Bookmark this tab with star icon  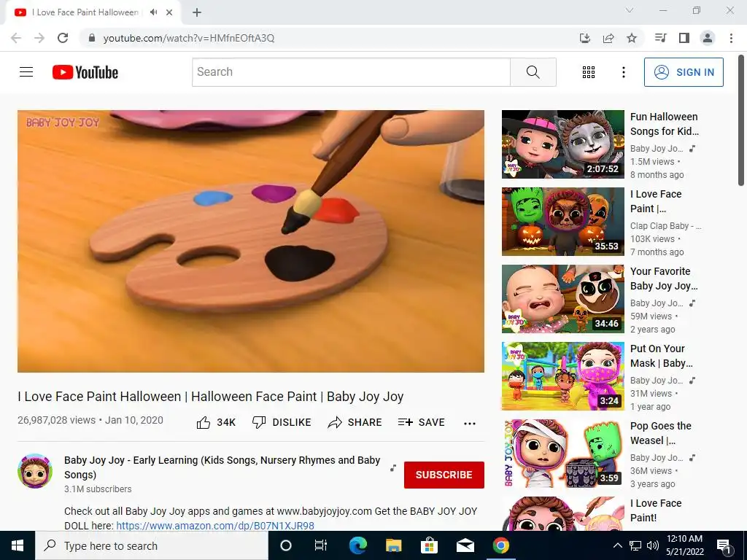pyautogui.click(x=632, y=38)
